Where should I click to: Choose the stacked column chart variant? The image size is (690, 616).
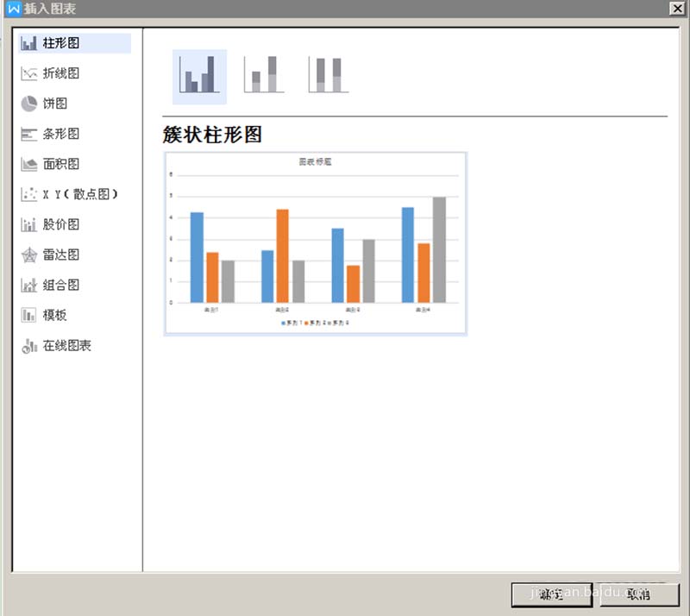pyautogui.click(x=262, y=76)
